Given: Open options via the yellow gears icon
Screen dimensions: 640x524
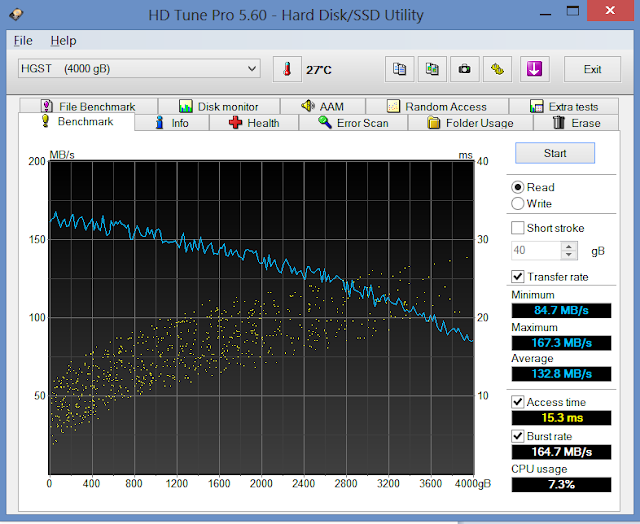Looking at the screenshot, I should (497, 69).
